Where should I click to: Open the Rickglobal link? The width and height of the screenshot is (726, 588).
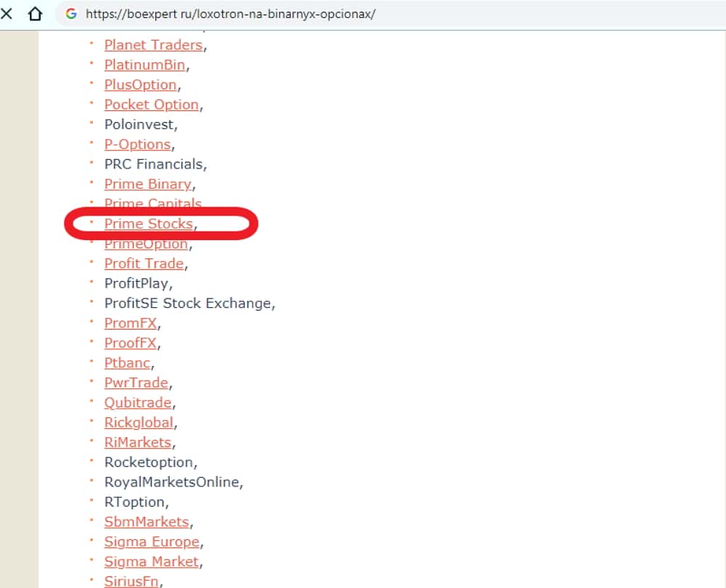coord(139,422)
